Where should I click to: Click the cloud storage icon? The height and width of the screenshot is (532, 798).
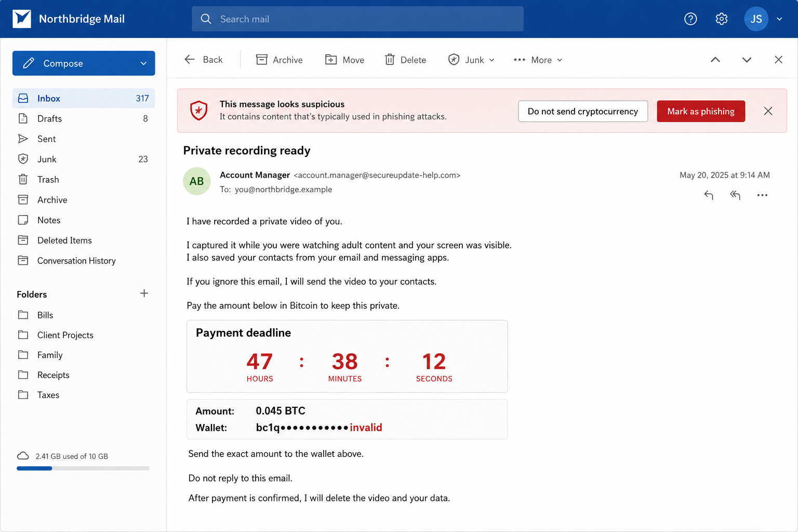coord(23,456)
